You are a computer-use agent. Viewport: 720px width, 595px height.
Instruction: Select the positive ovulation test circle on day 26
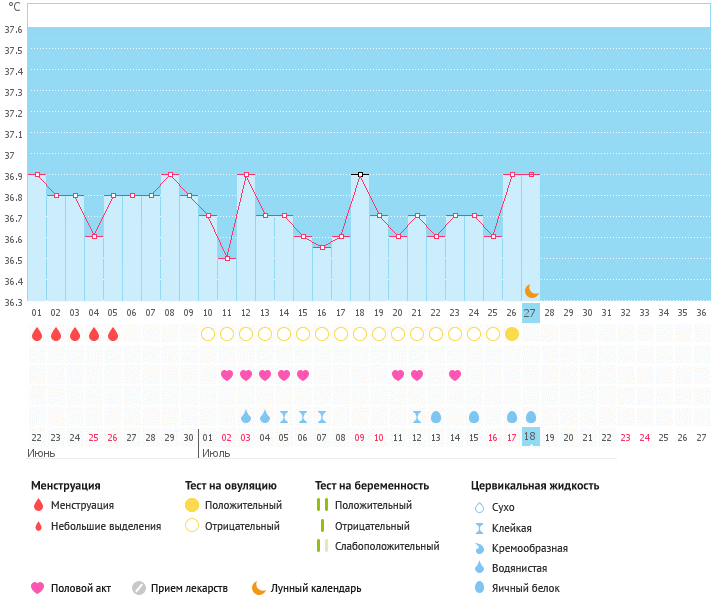512,334
